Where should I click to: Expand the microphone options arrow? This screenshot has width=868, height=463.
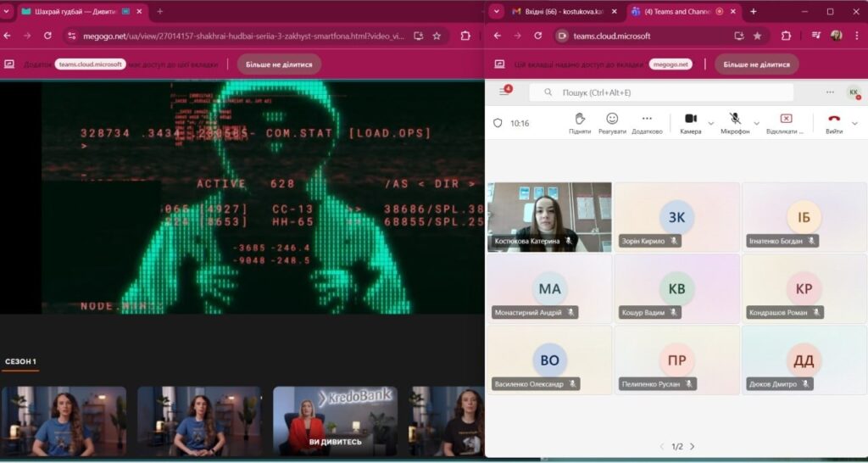click(x=756, y=123)
